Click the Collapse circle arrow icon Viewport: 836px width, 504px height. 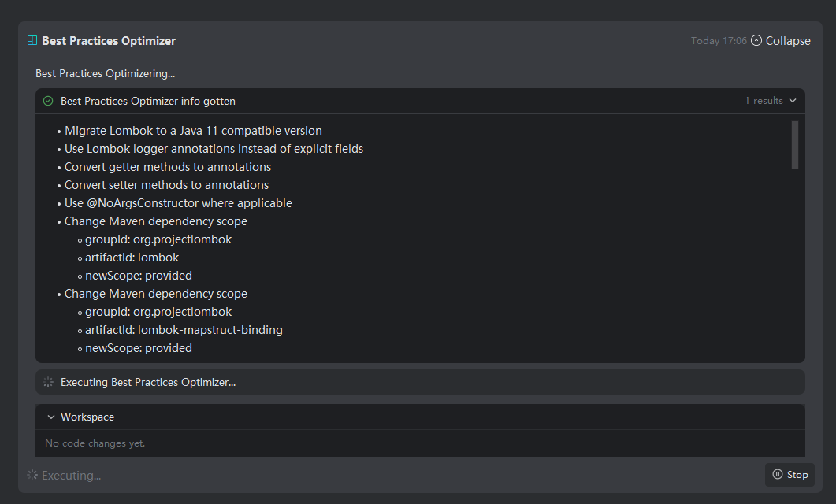tap(756, 41)
